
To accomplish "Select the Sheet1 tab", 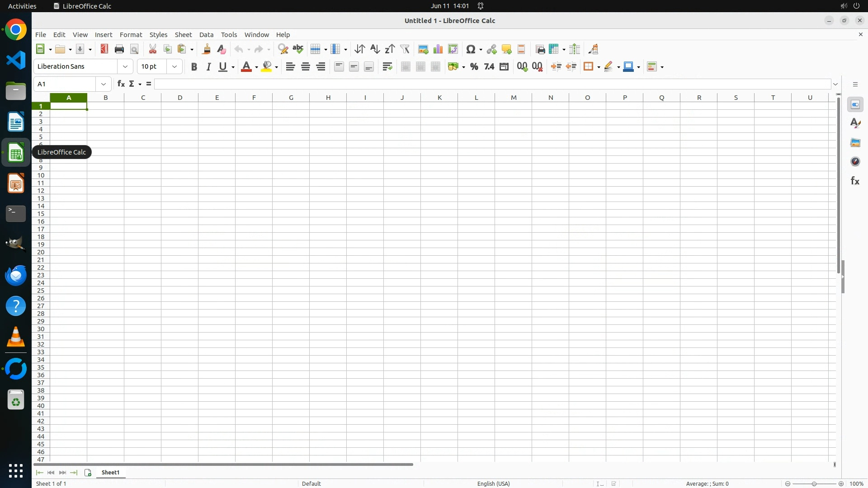I will click(x=110, y=473).
